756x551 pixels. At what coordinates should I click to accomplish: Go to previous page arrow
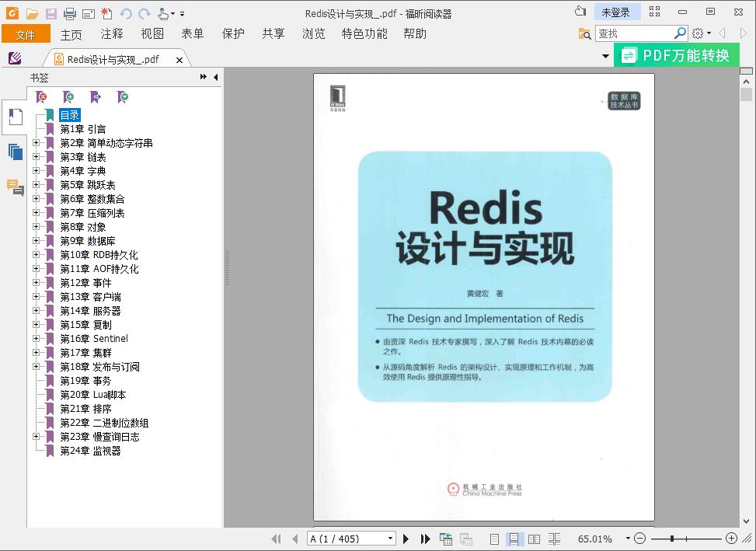pyautogui.click(x=295, y=539)
